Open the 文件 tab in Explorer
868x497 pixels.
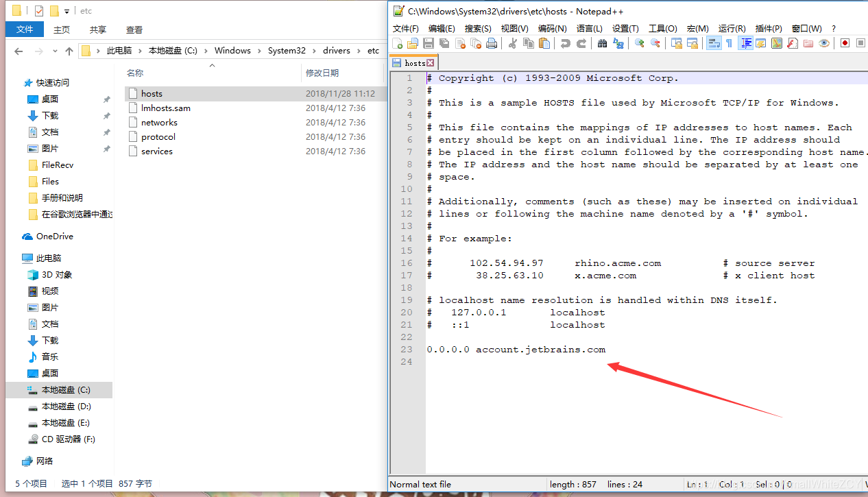[25, 29]
